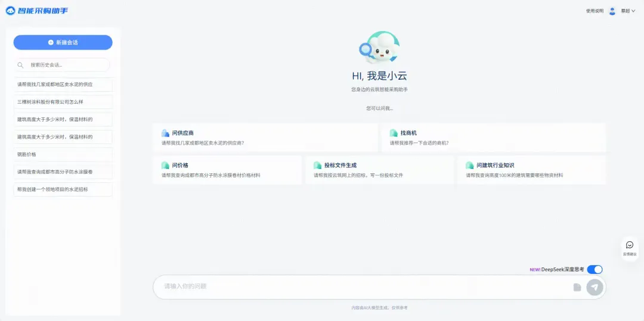Click the file attachment icon in input box

click(x=577, y=287)
